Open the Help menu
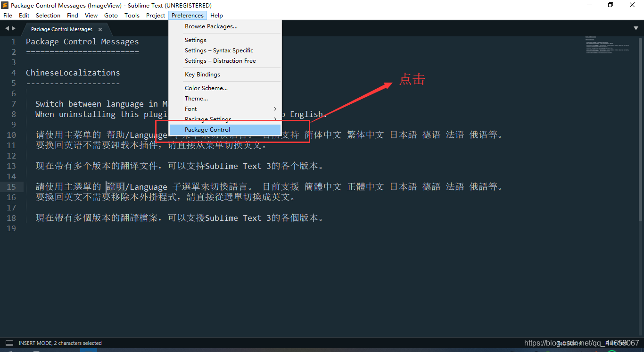The width and height of the screenshot is (644, 352). coord(217,15)
